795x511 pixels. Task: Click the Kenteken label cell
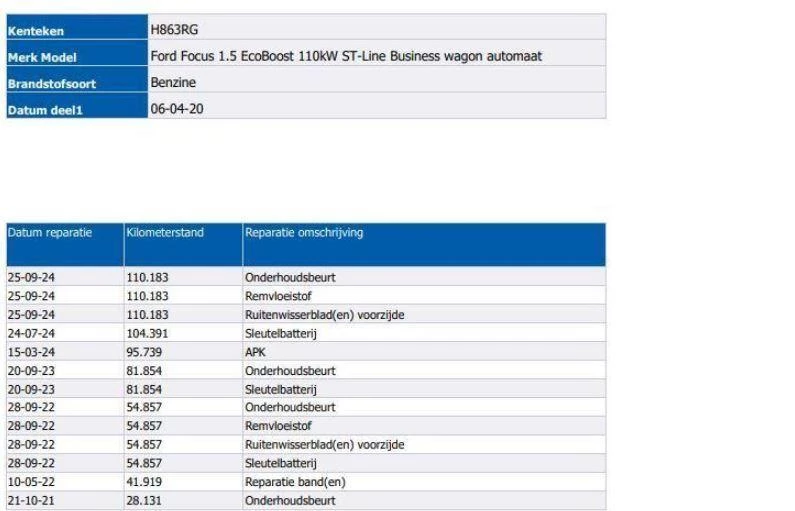(77, 27)
